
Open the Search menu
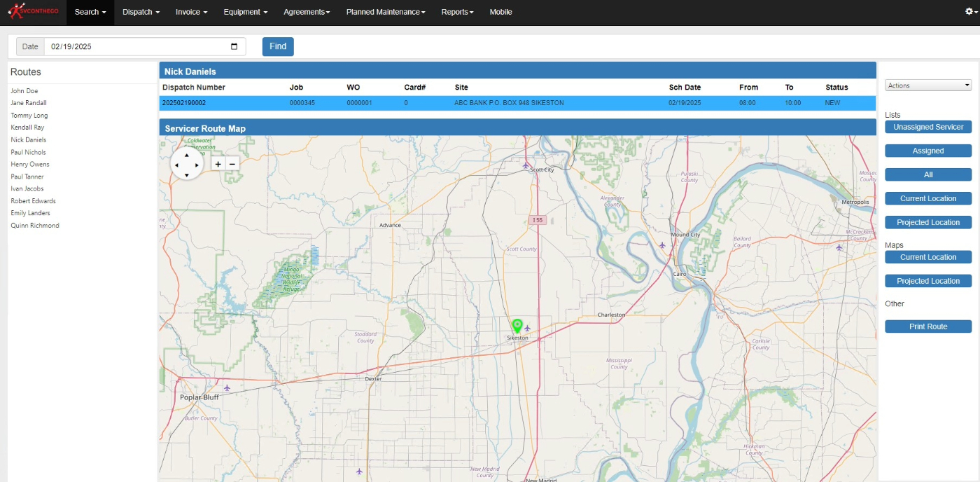point(90,12)
